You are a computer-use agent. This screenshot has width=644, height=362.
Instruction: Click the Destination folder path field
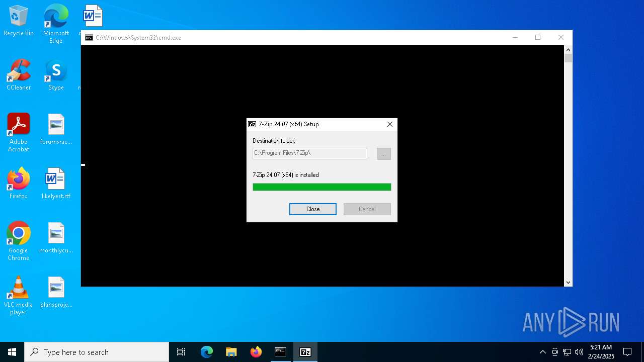click(x=310, y=153)
